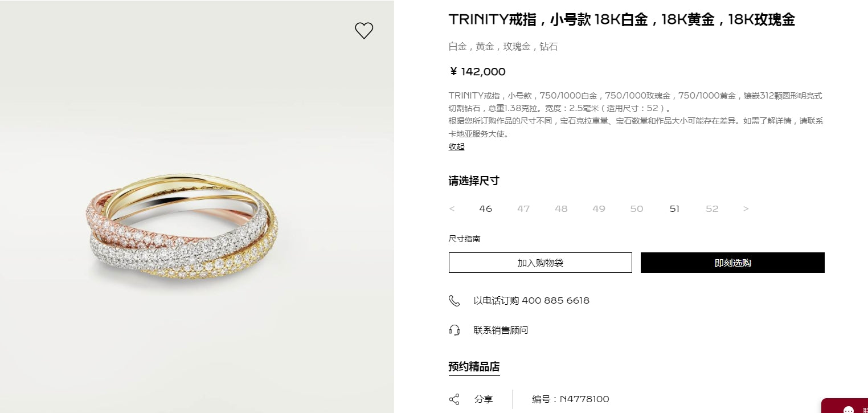The width and height of the screenshot is (868, 413).
Task: Open the 预约精品店 boutique appointment link
Action: point(474,367)
